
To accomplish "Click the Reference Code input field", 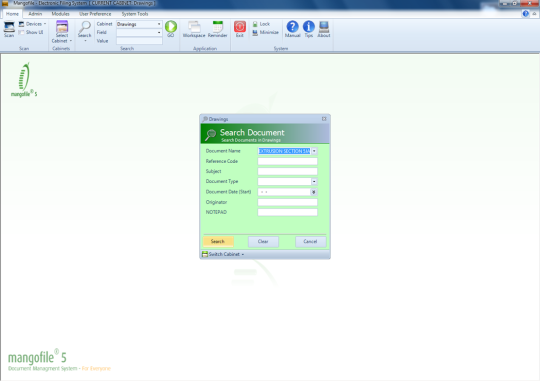I will pos(288,161).
